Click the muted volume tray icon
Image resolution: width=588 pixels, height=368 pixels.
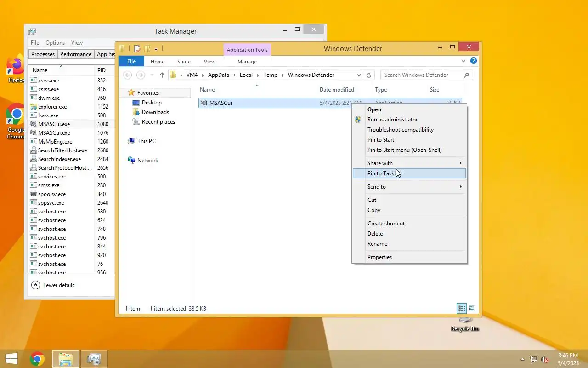coord(545,359)
